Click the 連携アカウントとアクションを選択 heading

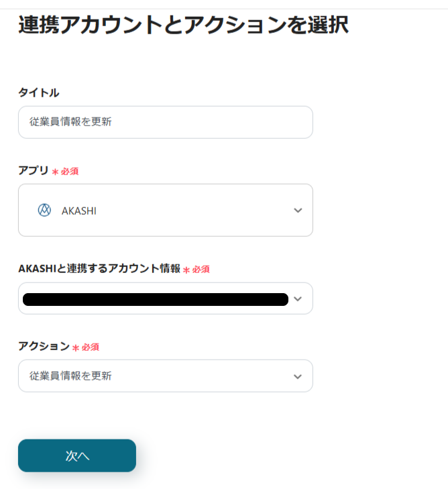pos(183,25)
